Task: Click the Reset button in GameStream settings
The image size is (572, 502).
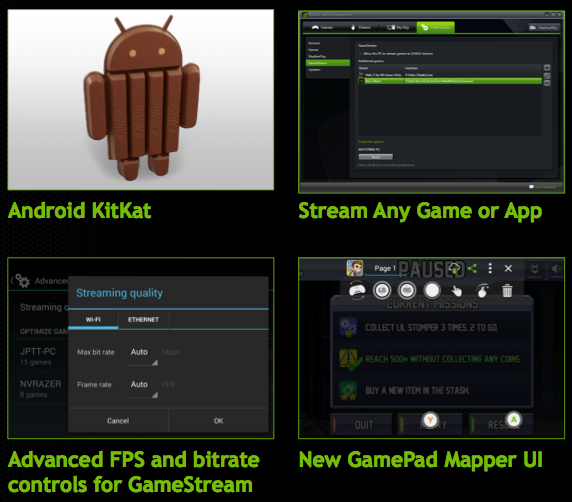Action: pyautogui.click(x=375, y=157)
